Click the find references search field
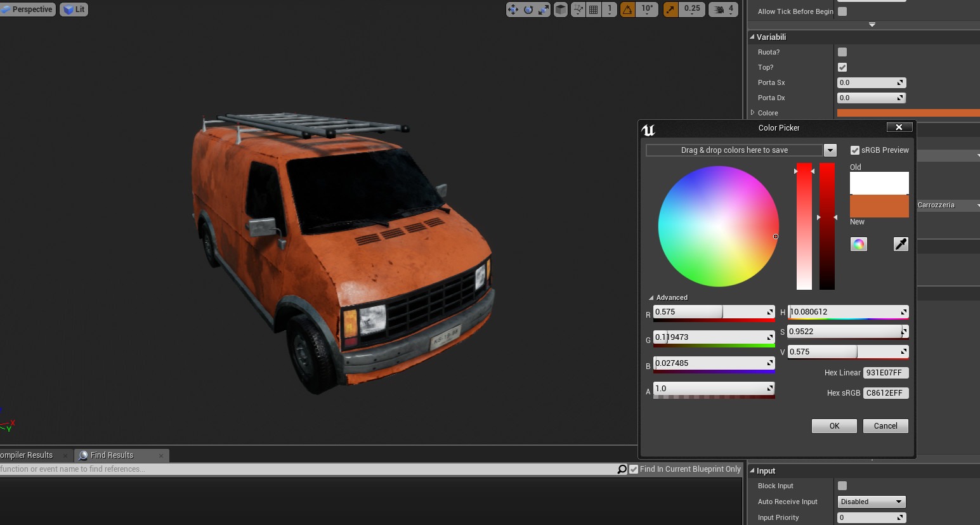 [x=308, y=469]
